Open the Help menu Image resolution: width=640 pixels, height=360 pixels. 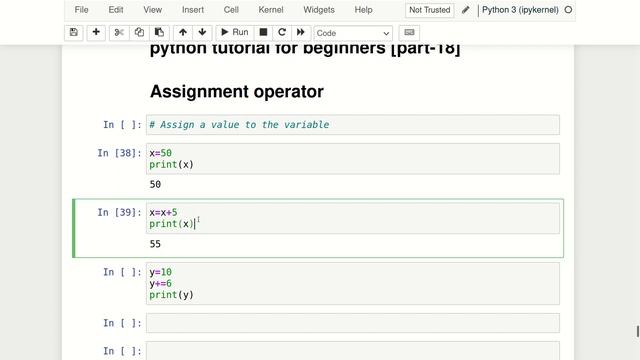363,10
